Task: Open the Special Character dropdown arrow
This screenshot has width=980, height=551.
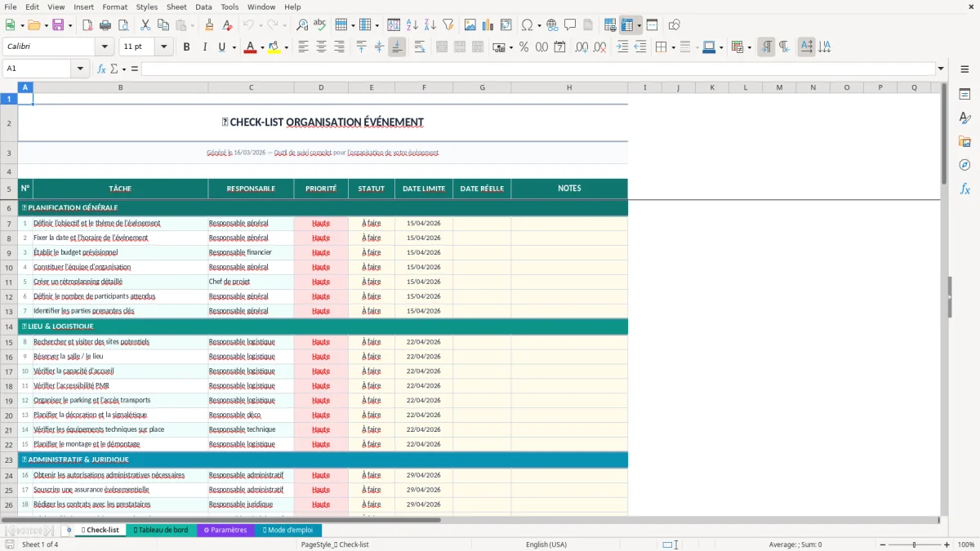Action: tap(540, 25)
